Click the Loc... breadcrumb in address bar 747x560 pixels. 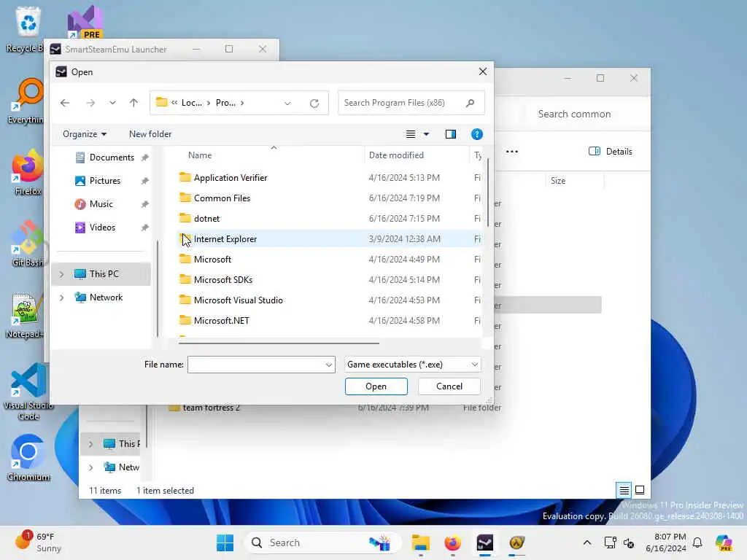[192, 103]
